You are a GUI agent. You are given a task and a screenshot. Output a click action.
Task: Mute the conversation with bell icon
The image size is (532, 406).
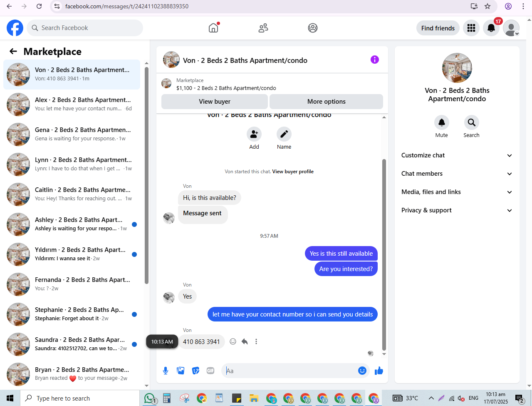(x=442, y=122)
